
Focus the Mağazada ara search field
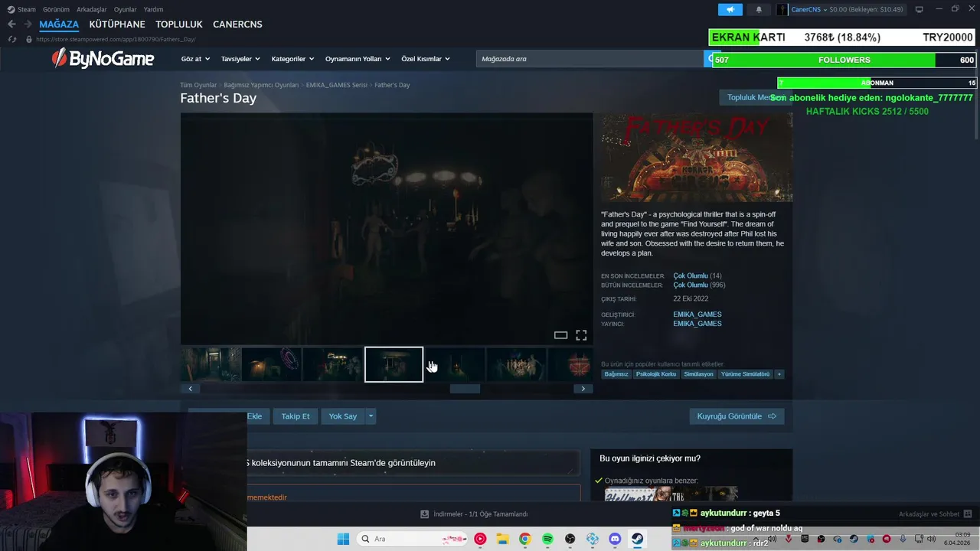(590, 59)
